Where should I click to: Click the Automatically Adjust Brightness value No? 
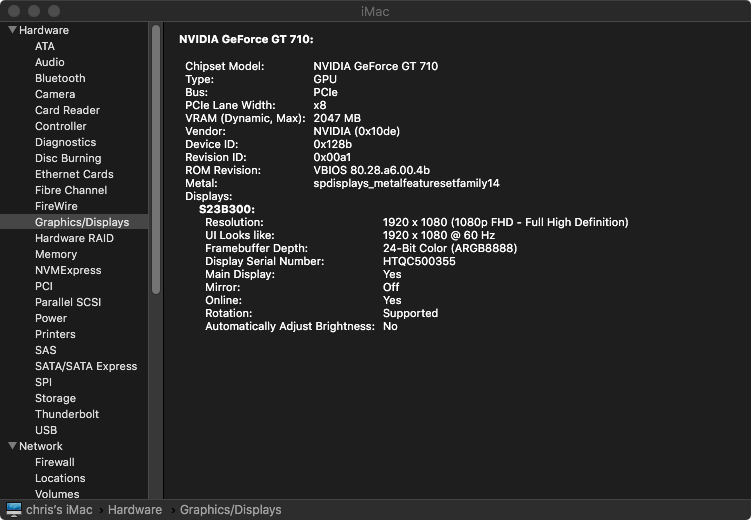click(390, 326)
